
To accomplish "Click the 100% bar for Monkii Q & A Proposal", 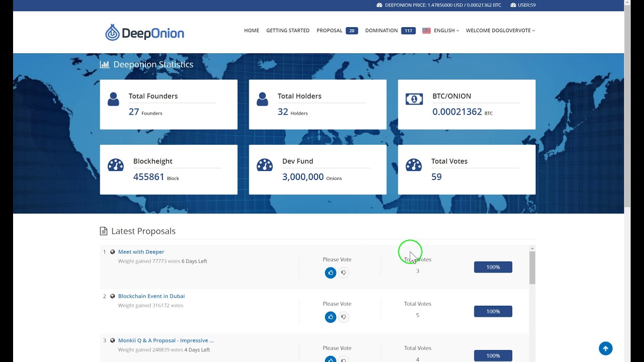I will coord(493,355).
